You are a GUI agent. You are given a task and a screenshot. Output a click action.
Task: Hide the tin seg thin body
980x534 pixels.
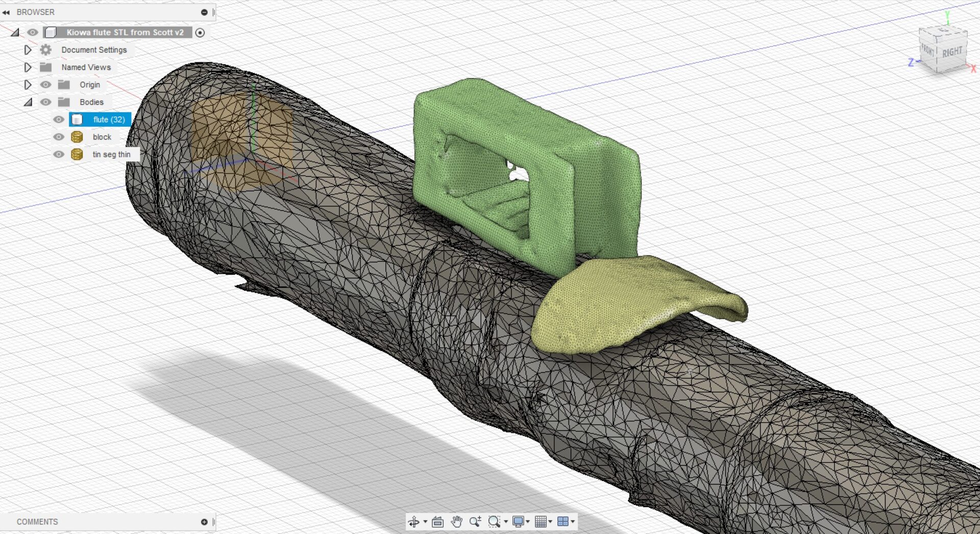[x=58, y=154]
